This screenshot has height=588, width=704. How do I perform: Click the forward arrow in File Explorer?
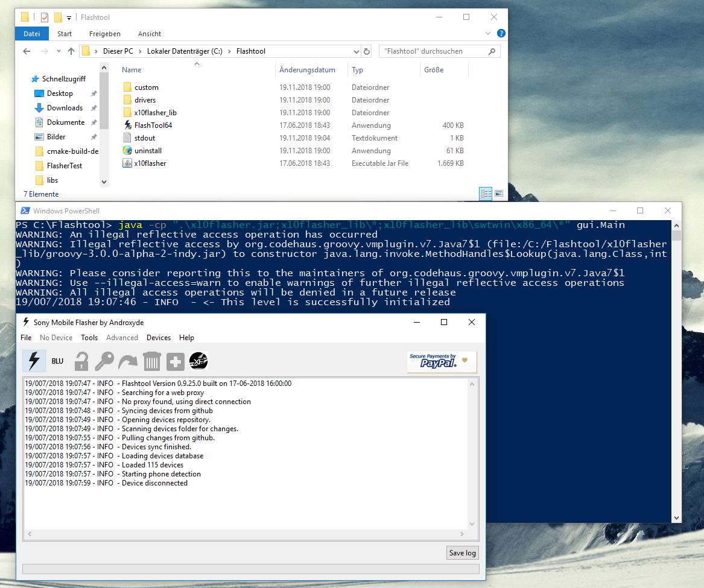point(44,51)
